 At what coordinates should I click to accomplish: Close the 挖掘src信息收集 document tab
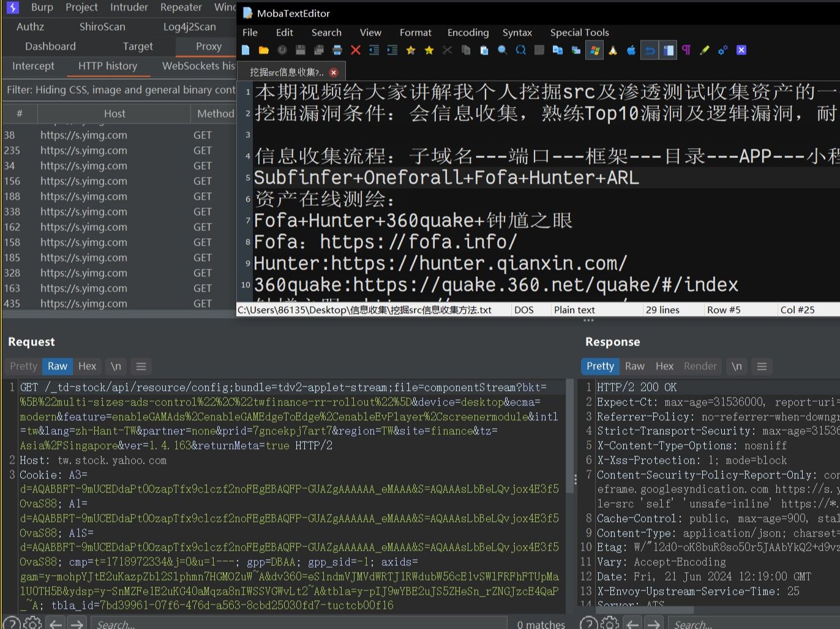(334, 72)
